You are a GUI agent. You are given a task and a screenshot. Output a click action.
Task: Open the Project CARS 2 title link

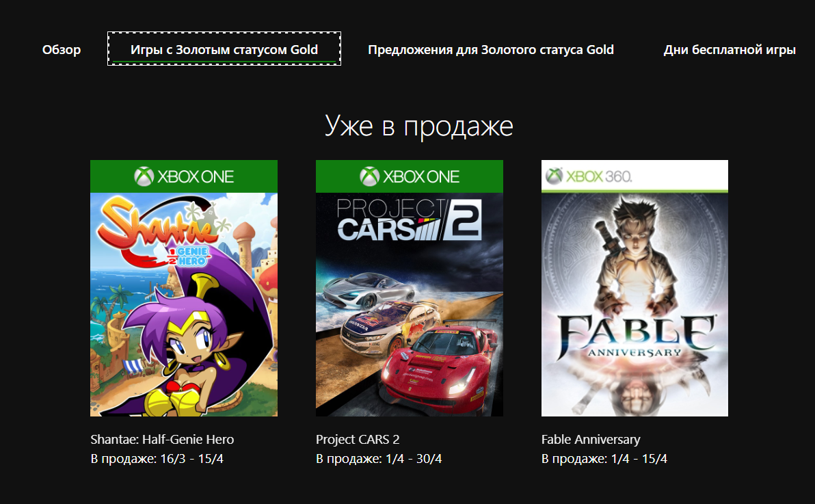(358, 440)
